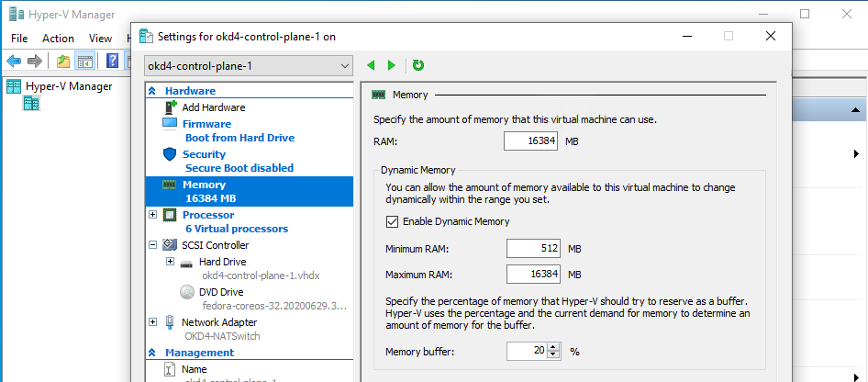This screenshot has height=382, width=868.
Task: Collapse the SCSI Controller node
Action: [153, 245]
